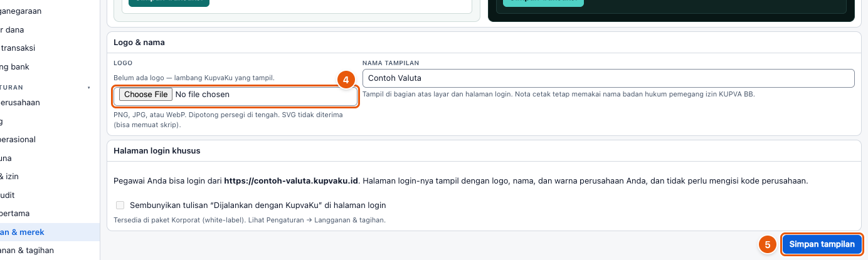This screenshot has height=260, width=868.
Task: Click the bold URL https://contoh-valuta.kupvaku.id
Action: pyautogui.click(x=291, y=181)
